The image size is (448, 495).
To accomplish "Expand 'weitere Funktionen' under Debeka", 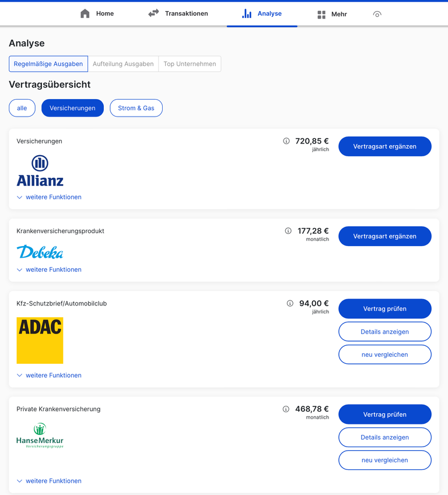I will 49,269.
